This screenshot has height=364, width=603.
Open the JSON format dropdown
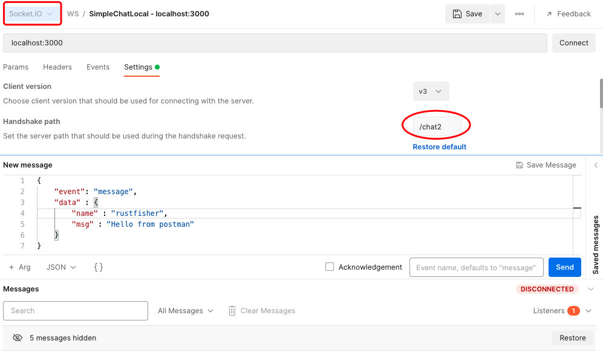point(61,267)
